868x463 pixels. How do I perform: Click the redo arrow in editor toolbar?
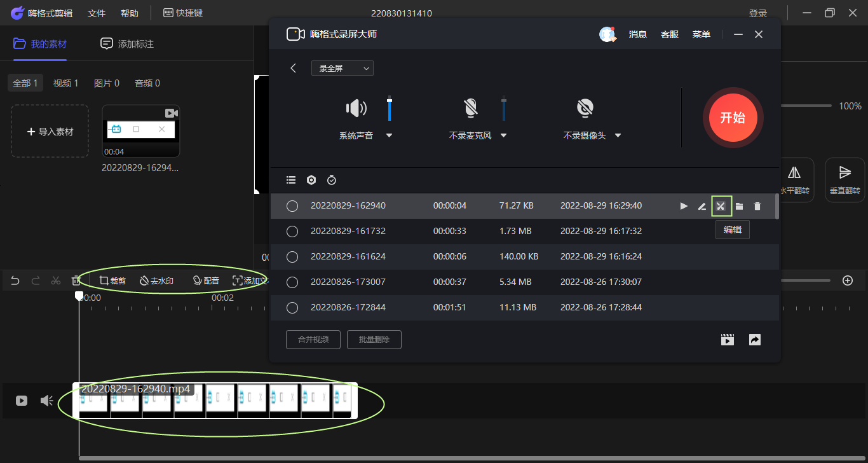coord(36,280)
